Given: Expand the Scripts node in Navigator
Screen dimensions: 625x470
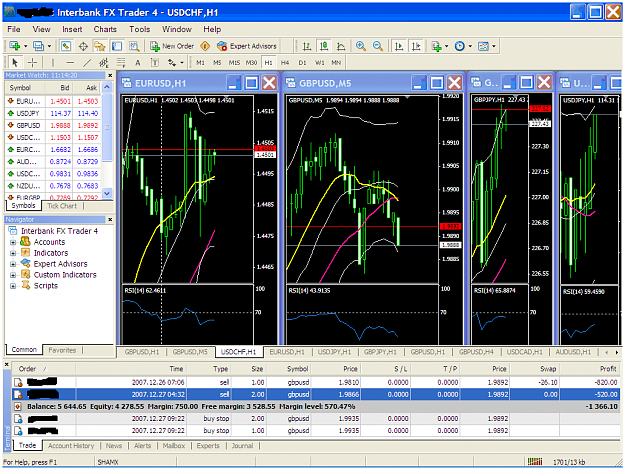Looking at the screenshot, I should [x=13, y=286].
